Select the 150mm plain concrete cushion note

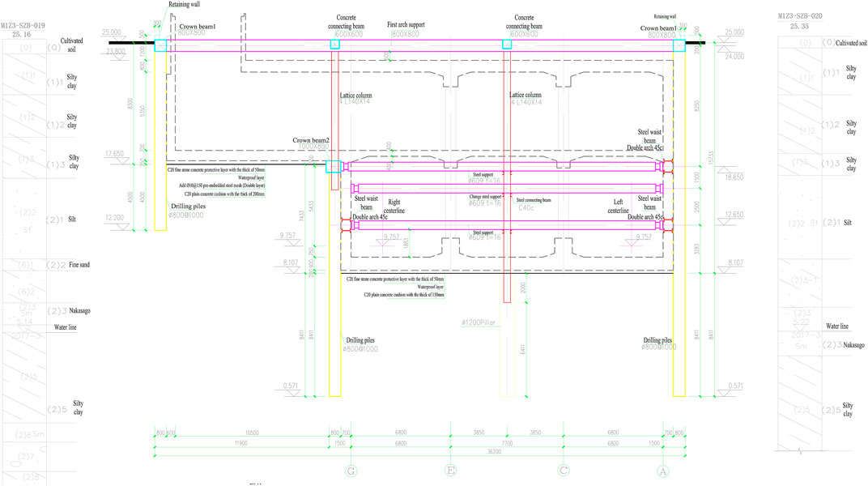(x=404, y=295)
